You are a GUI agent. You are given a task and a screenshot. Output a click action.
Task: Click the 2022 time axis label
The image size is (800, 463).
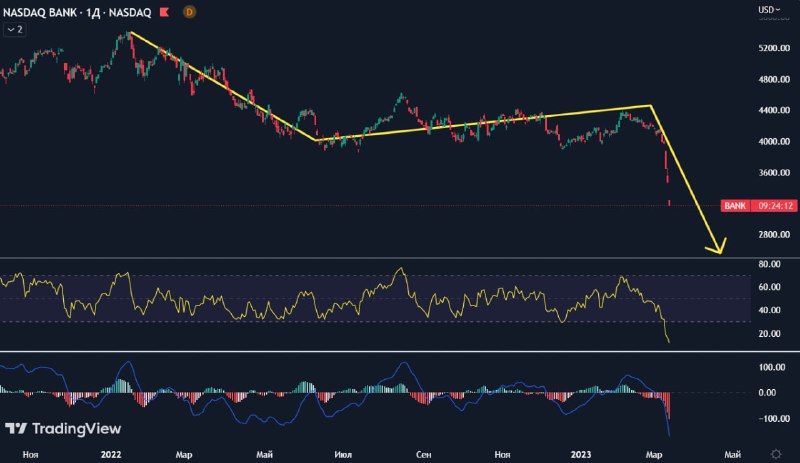click(111, 454)
